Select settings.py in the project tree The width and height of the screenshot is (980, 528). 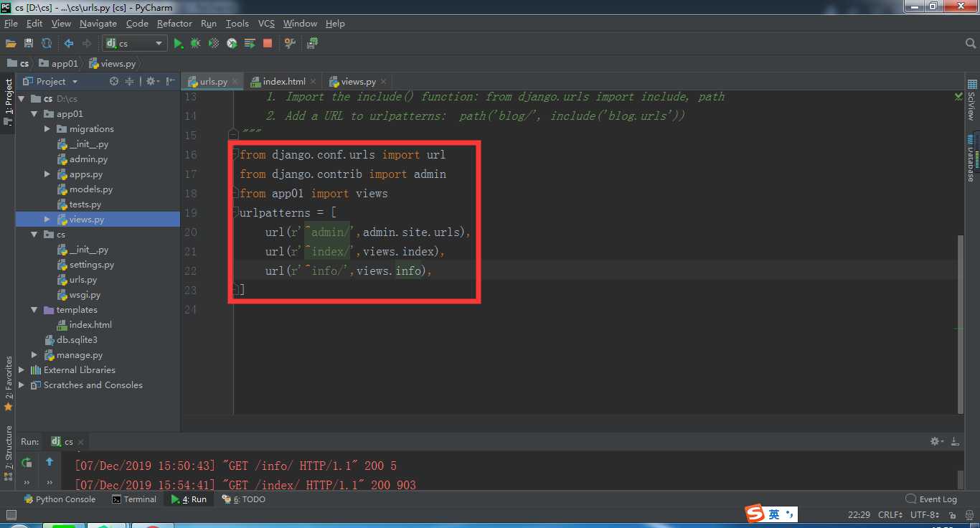coord(92,265)
